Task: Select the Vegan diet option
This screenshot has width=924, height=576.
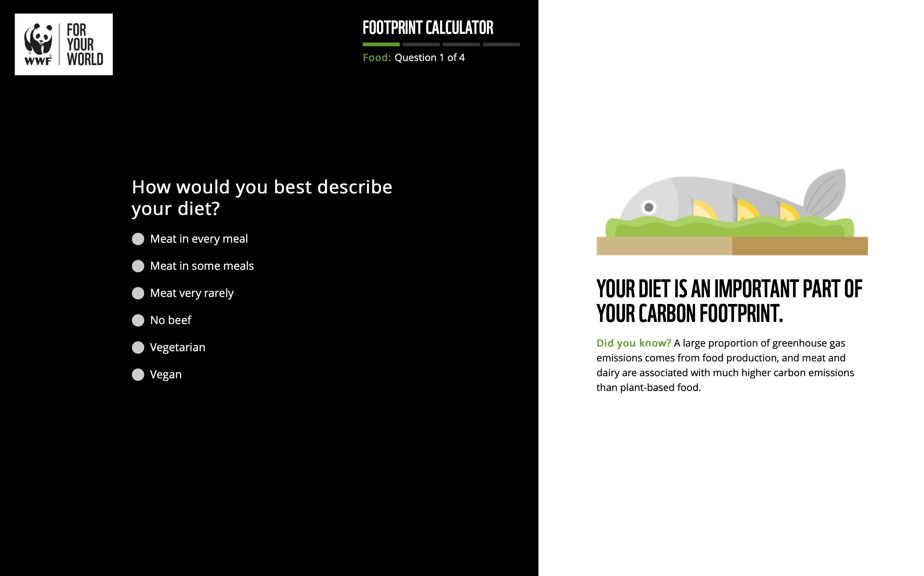Action: (x=137, y=374)
